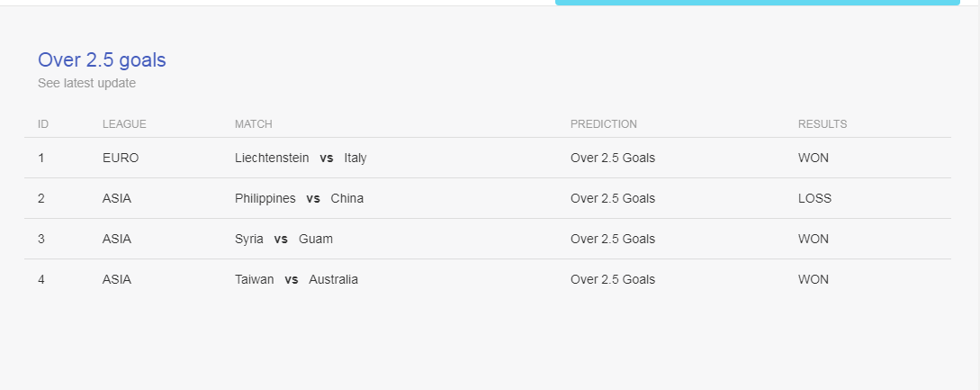Viewport: 980px width, 390px height.
Task: Select the EURO league cell
Action: pyautogui.click(x=121, y=158)
